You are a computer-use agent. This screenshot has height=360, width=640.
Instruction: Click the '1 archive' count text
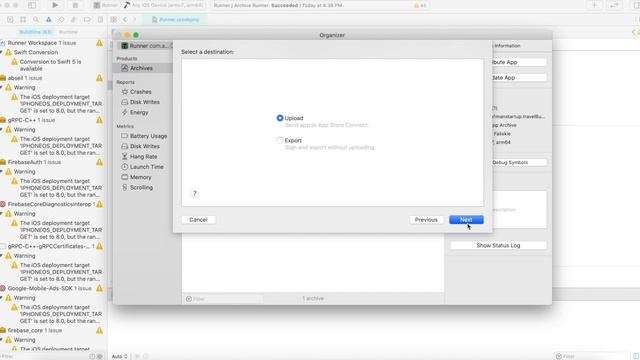313,299
